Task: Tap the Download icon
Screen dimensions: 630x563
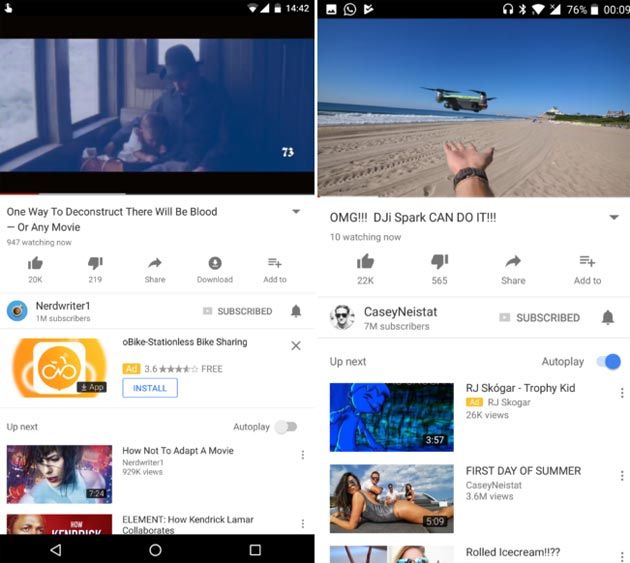Action: 215,263
